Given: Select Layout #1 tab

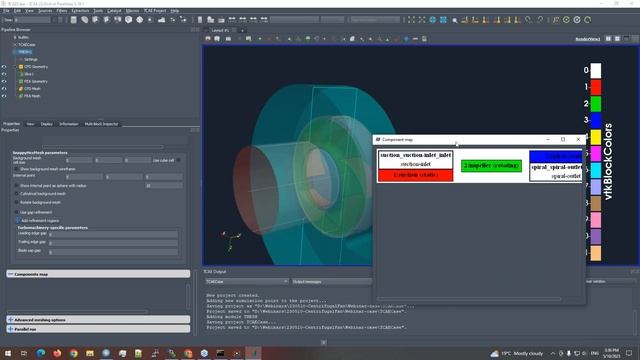Looking at the screenshot, I should [x=220, y=30].
